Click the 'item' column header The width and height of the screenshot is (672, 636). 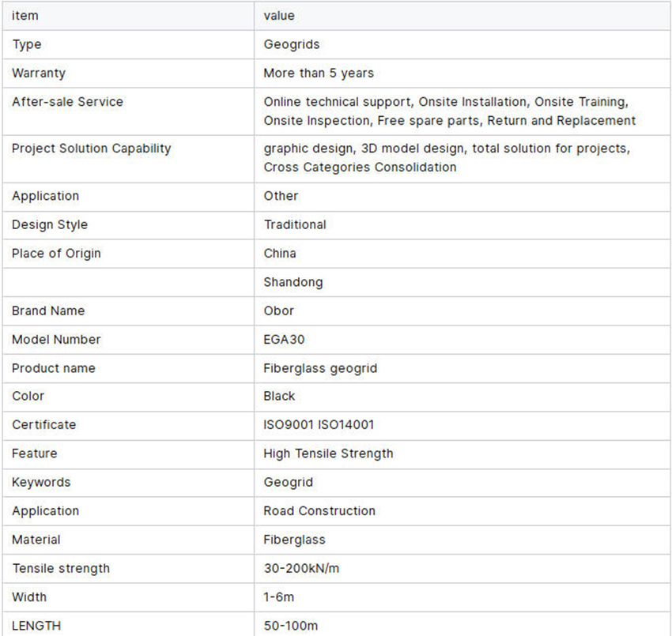[x=25, y=16]
